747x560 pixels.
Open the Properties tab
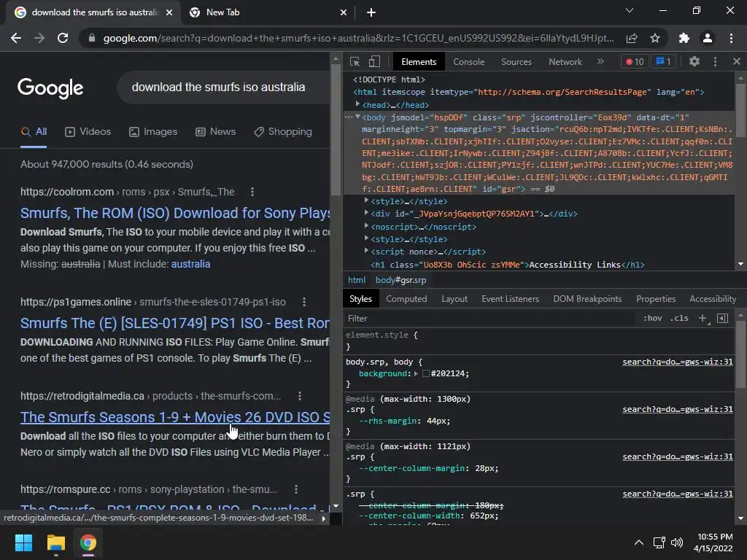[x=656, y=299]
